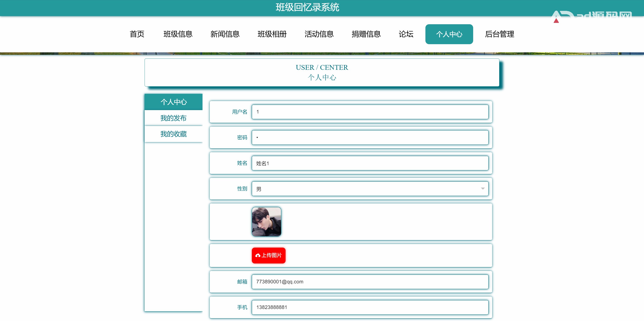Open 我的收藏 in the sidebar
Image resolution: width=644 pixels, height=321 pixels.
[x=173, y=134]
